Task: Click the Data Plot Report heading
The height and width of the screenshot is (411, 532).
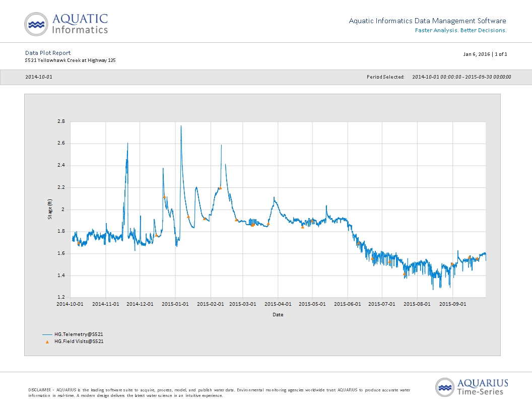Action: point(48,53)
